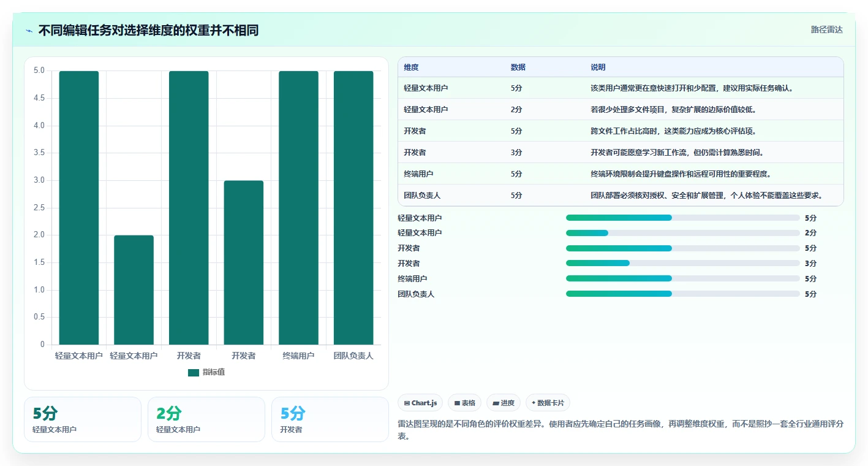The height and width of the screenshot is (466, 868).
Task: Click the lightning icon beside the page title
Action: tap(29, 31)
